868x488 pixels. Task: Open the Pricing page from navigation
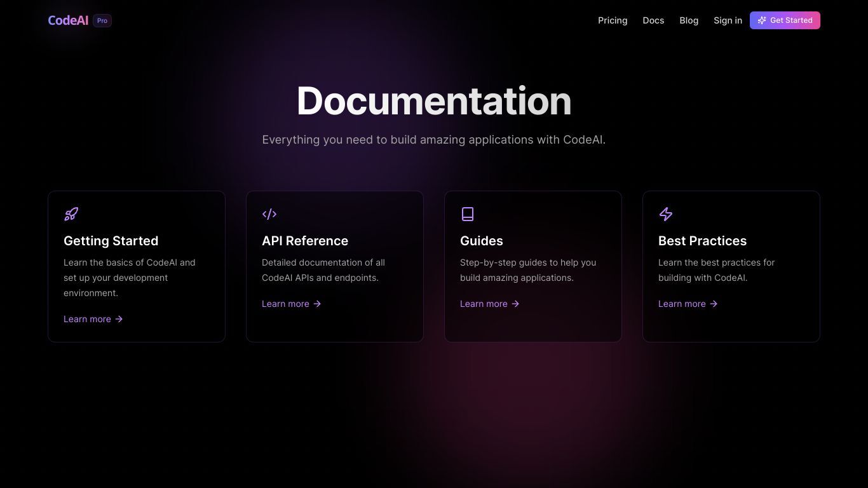point(613,20)
